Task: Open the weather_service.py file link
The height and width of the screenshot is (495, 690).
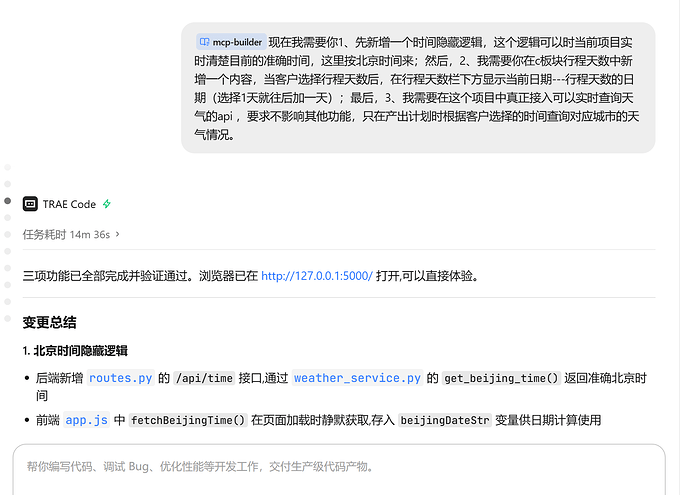Action: (357, 378)
